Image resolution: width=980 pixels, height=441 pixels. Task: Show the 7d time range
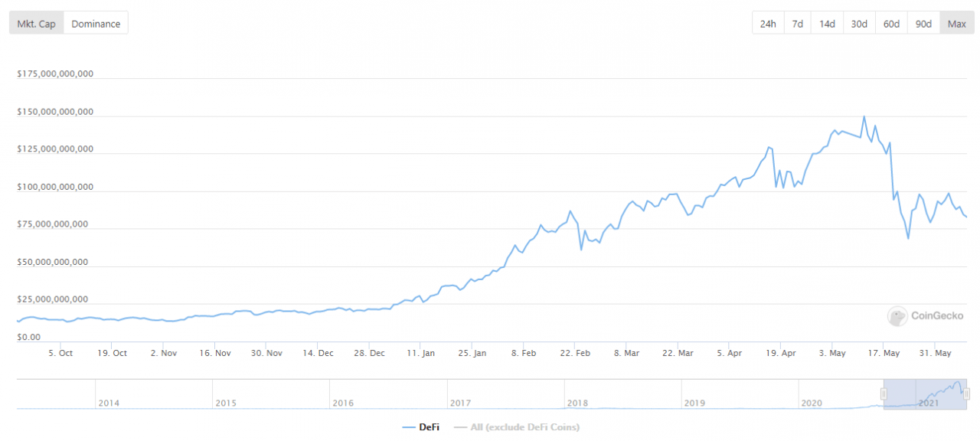(x=797, y=24)
